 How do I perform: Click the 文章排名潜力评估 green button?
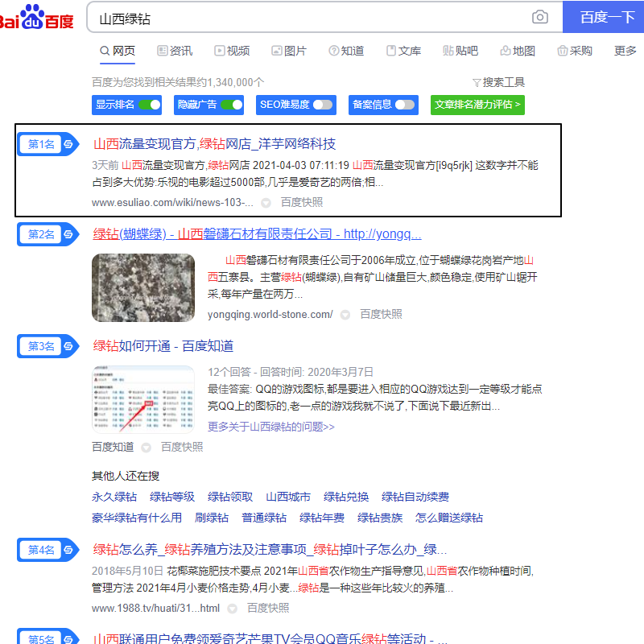coord(477,105)
